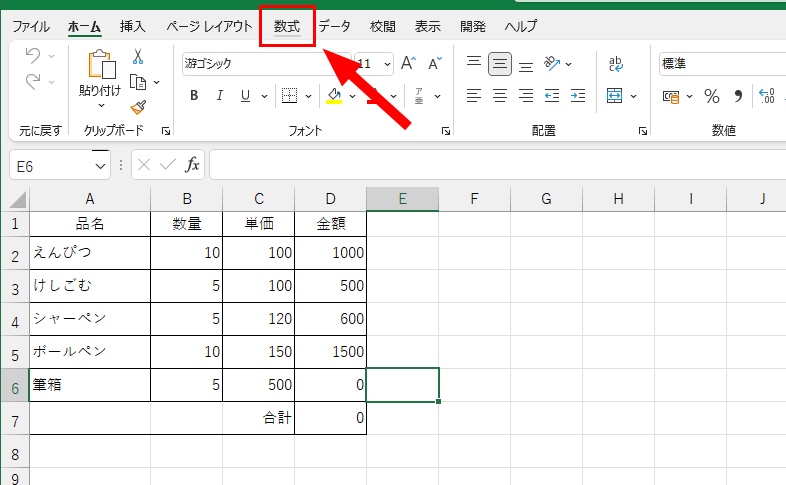Increase indent icon

(x=578, y=95)
